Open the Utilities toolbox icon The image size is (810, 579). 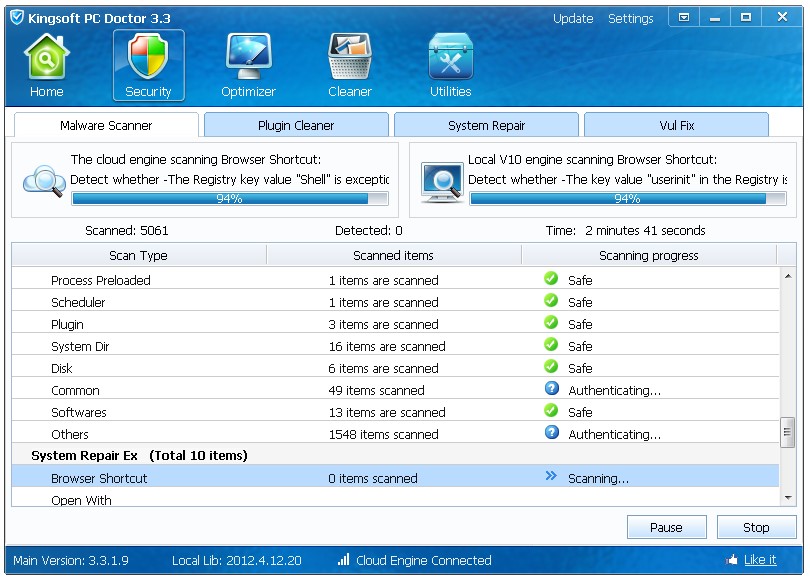click(x=450, y=56)
